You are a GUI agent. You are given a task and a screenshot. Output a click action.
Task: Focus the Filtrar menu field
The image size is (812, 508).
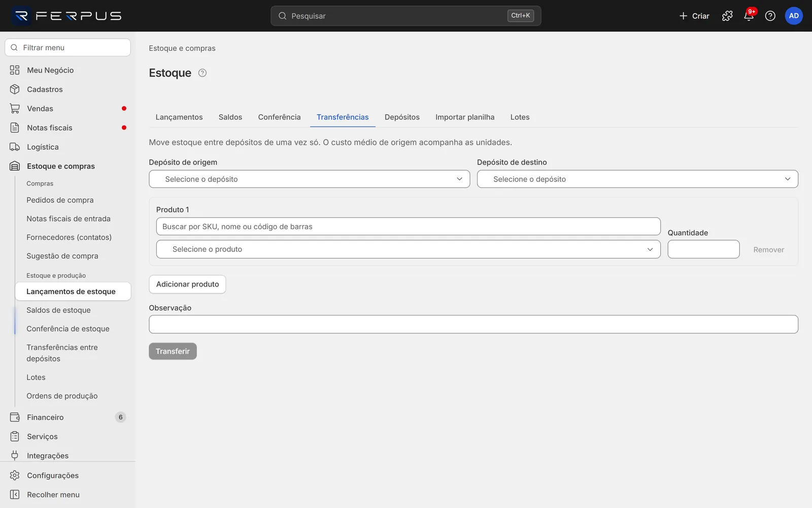coord(67,48)
